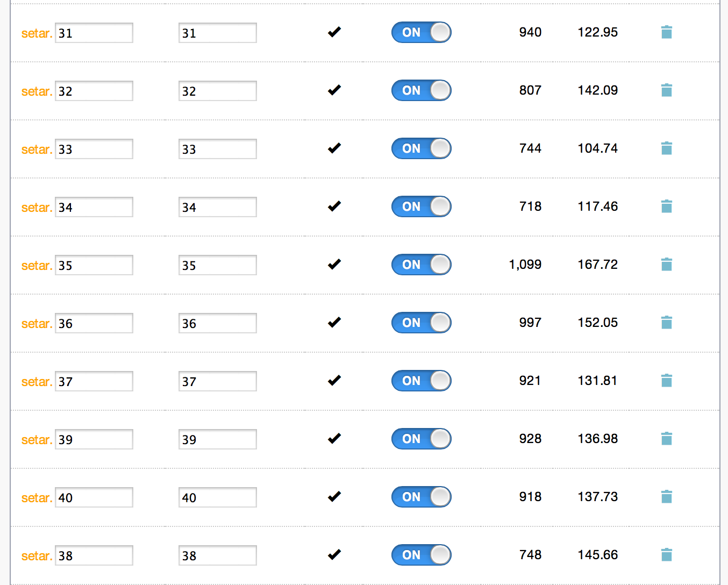Image resolution: width=728 pixels, height=585 pixels.
Task: Click the trash icon in row 36
Action: (666, 323)
